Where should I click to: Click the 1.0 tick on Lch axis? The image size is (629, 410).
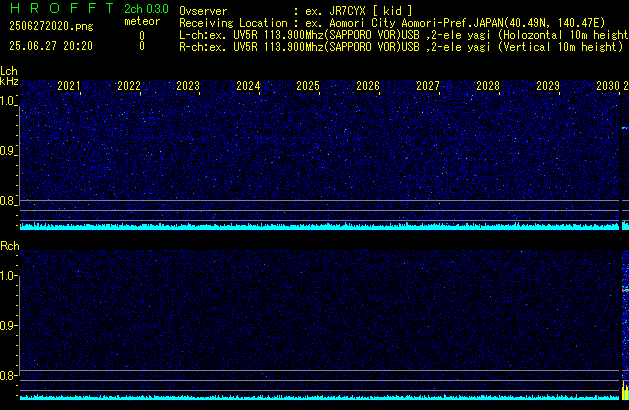pyautogui.click(x=8, y=101)
